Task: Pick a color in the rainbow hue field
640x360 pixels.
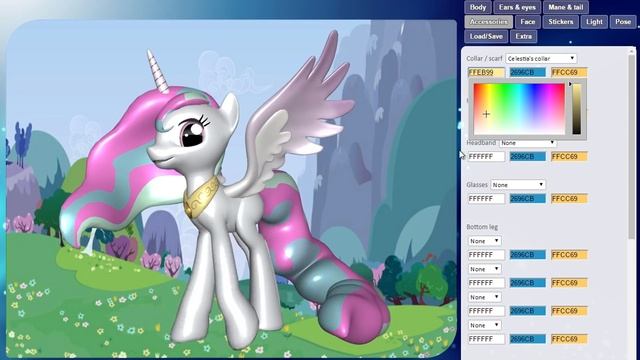Action: tap(519, 109)
